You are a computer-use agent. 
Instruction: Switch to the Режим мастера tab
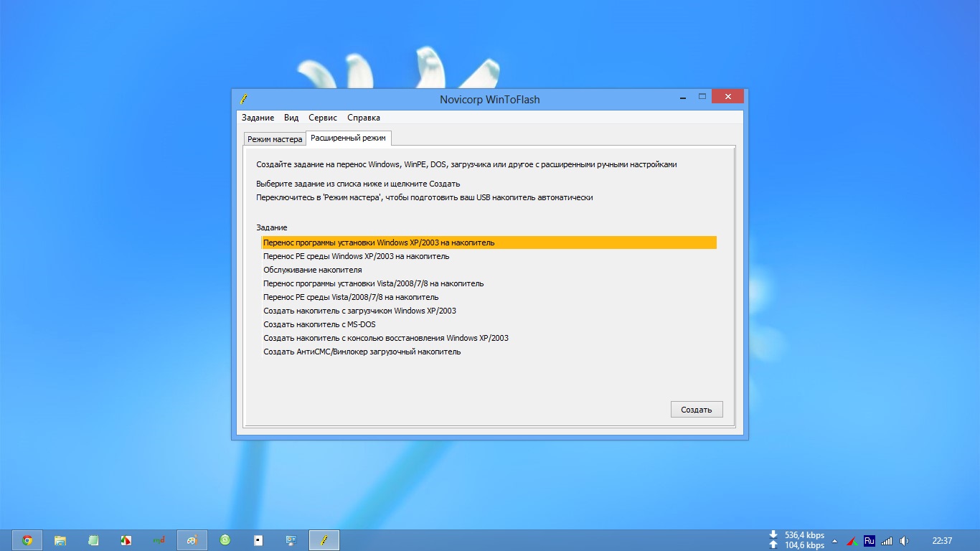click(275, 139)
